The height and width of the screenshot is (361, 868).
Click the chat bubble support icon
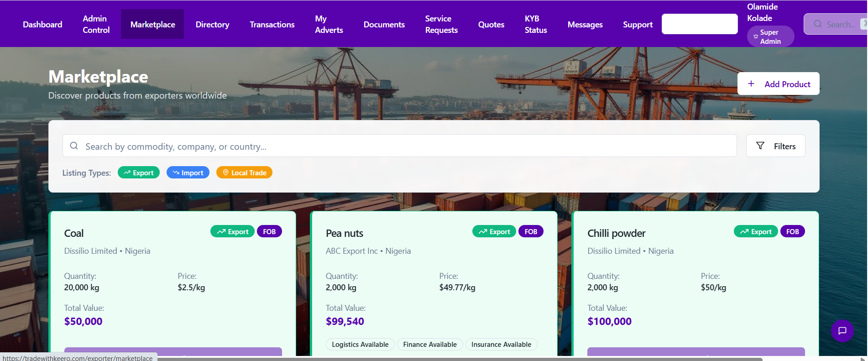tap(842, 331)
